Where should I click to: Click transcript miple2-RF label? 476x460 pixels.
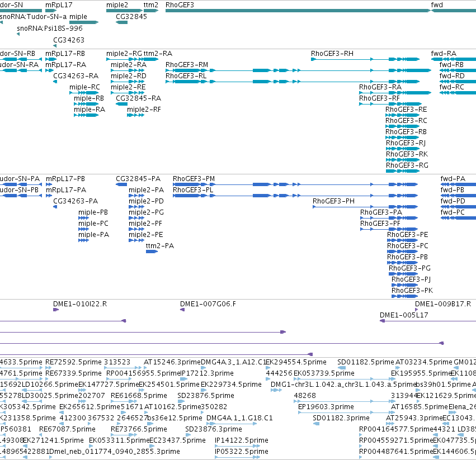point(144,109)
